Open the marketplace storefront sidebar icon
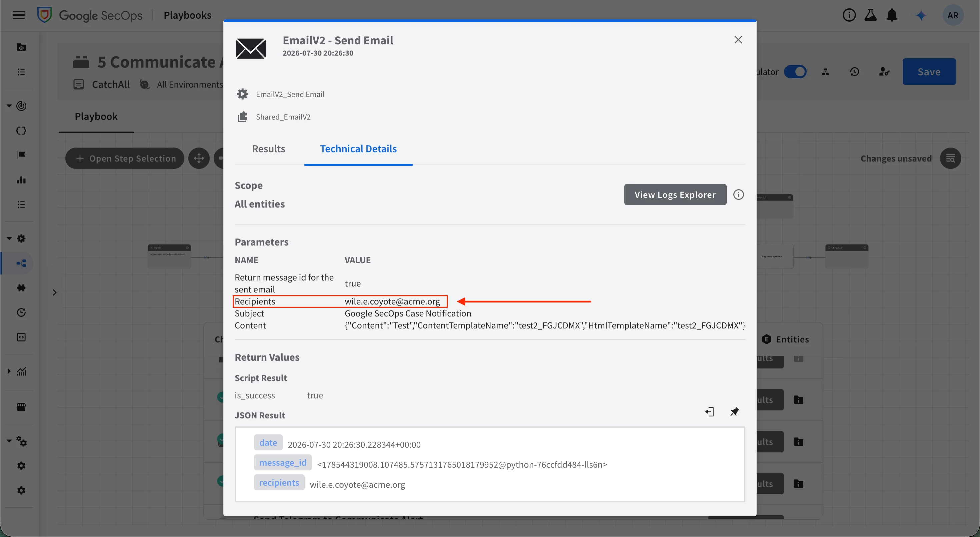 click(21, 407)
